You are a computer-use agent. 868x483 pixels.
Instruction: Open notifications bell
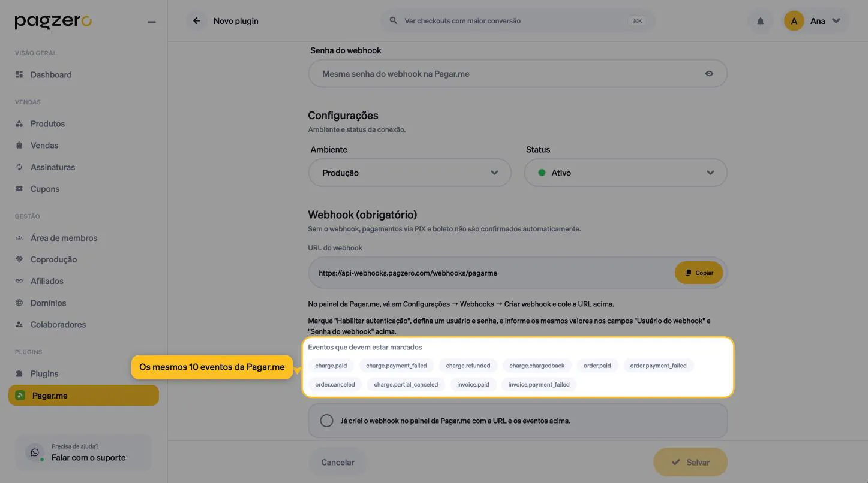click(x=761, y=21)
